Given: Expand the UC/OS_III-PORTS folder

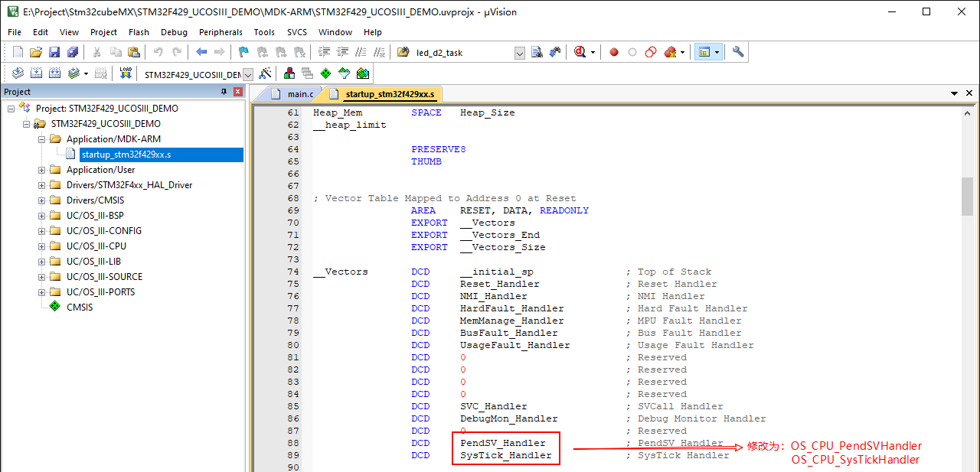Looking at the screenshot, I should pyautogui.click(x=42, y=292).
